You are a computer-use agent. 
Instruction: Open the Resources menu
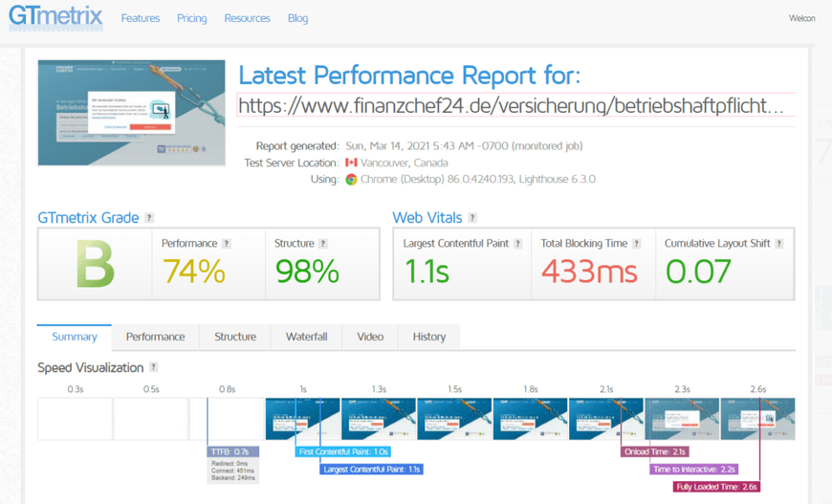(x=248, y=18)
